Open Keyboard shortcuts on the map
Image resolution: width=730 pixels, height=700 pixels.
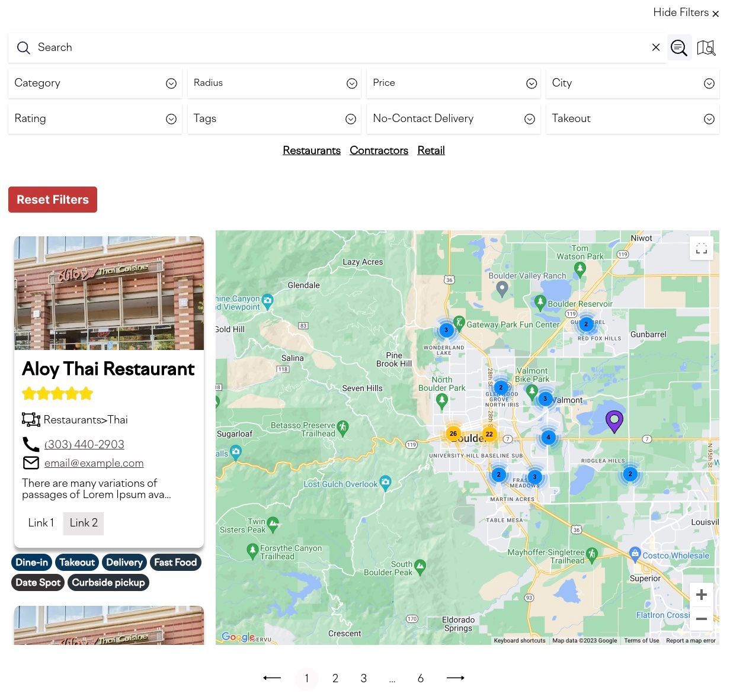point(520,641)
